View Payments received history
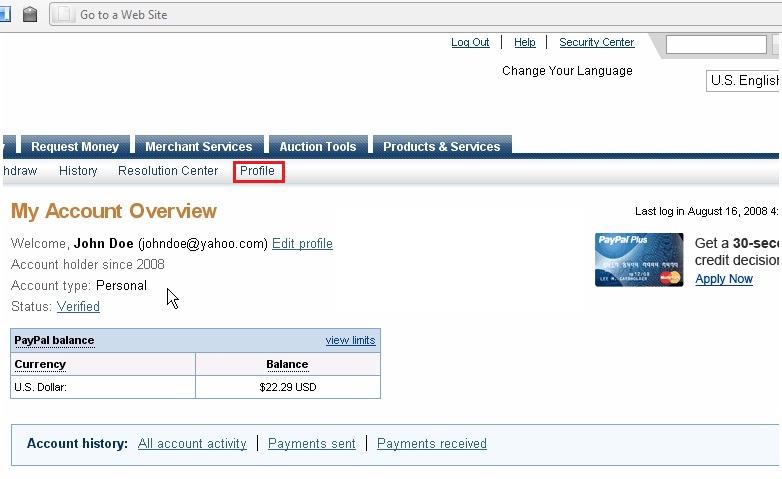Viewport: 782px width, 479px height. click(432, 444)
